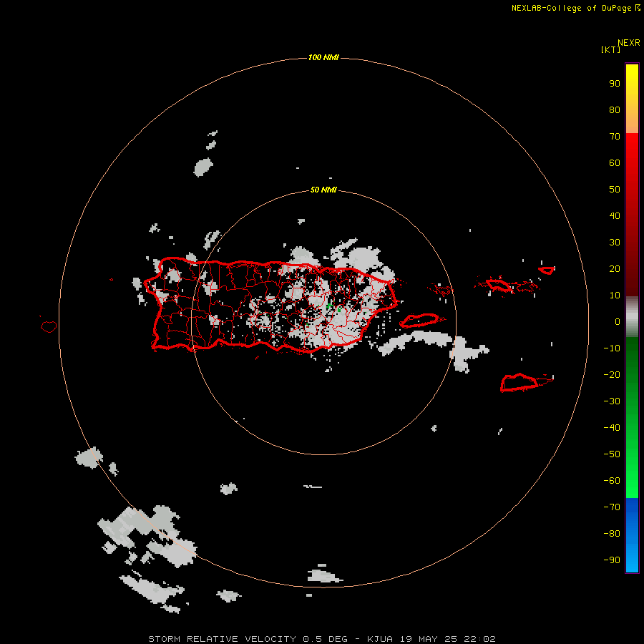This screenshot has height=644, width=644.
Task: Pick the yellow-orange segment of color bar
Action: point(632,99)
